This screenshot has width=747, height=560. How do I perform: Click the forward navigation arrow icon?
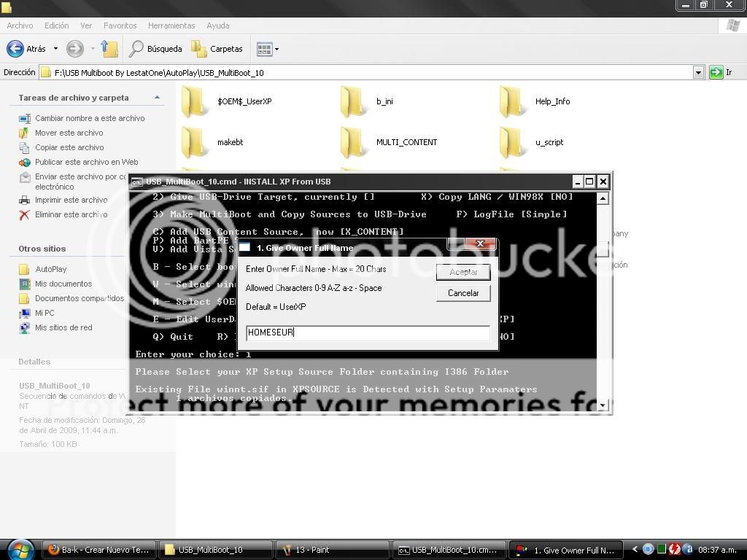tap(75, 49)
